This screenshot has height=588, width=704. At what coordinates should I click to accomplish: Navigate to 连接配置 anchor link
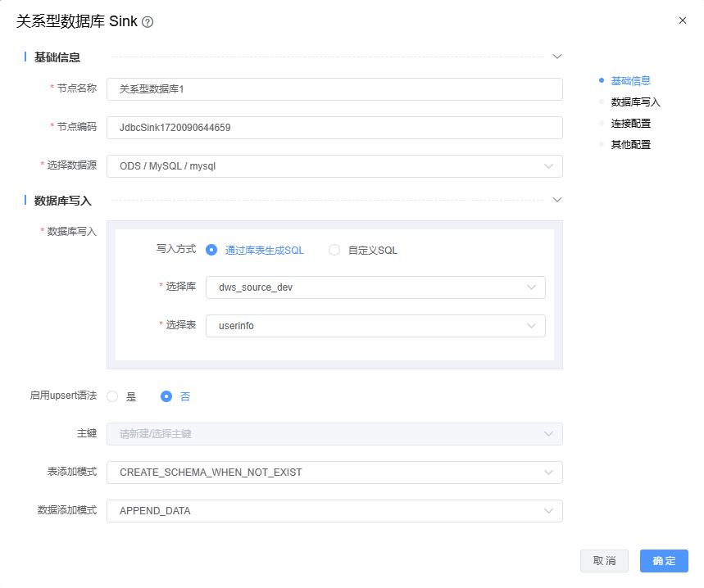630,124
